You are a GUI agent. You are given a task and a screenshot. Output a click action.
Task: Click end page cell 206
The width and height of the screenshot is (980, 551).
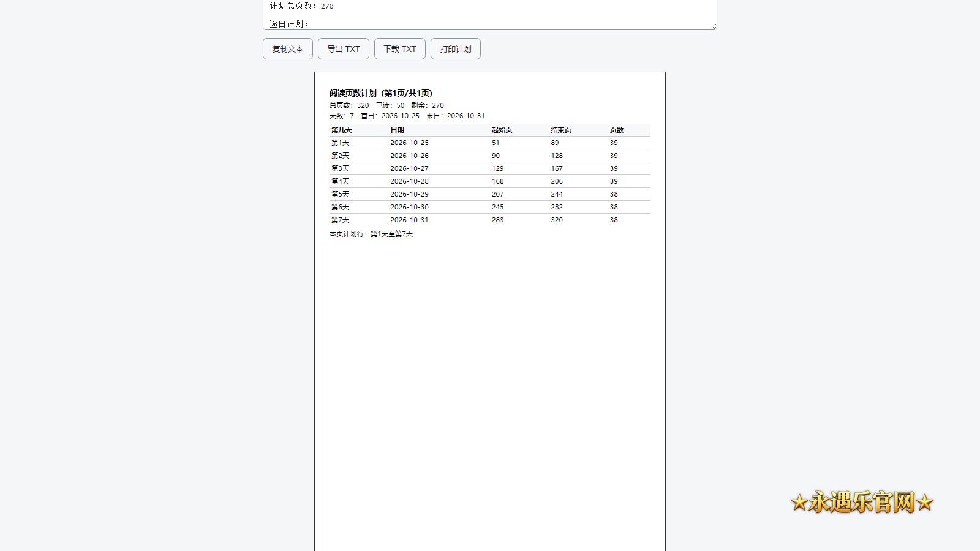tap(557, 181)
